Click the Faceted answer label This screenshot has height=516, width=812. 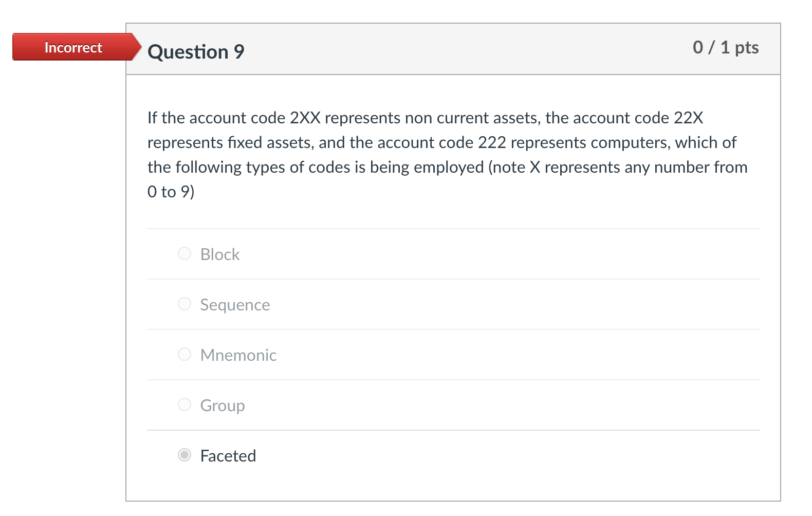point(228,455)
